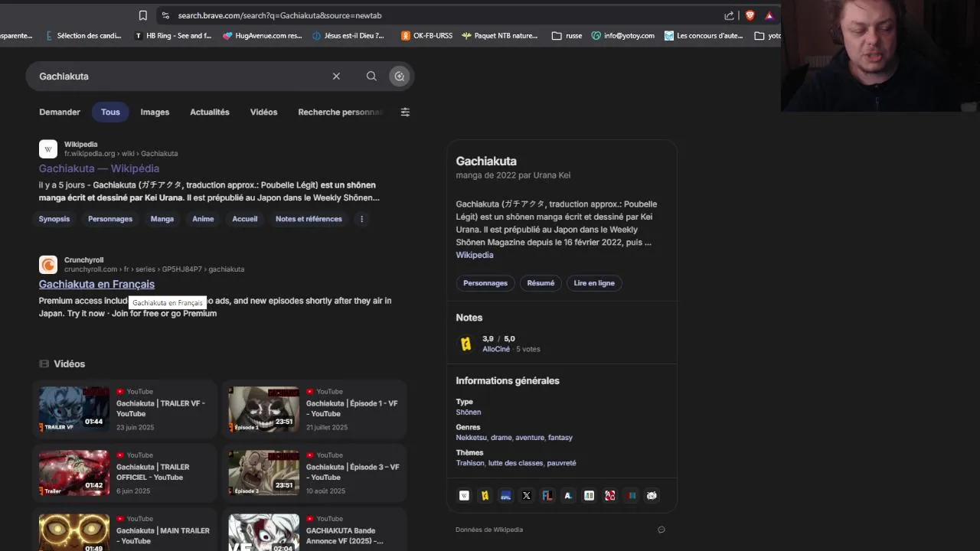Jump to Wikipedia Personnages sitelink
This screenshot has width=980, height=551.
click(110, 219)
